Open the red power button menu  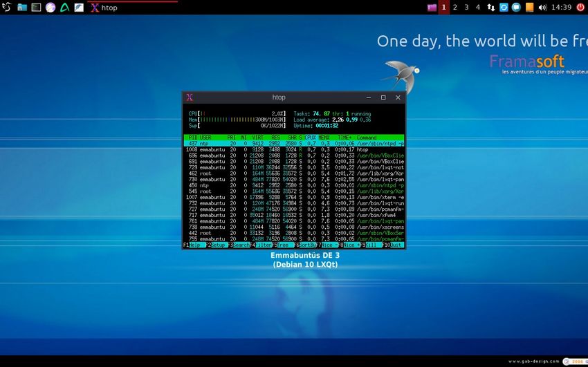pos(580,7)
